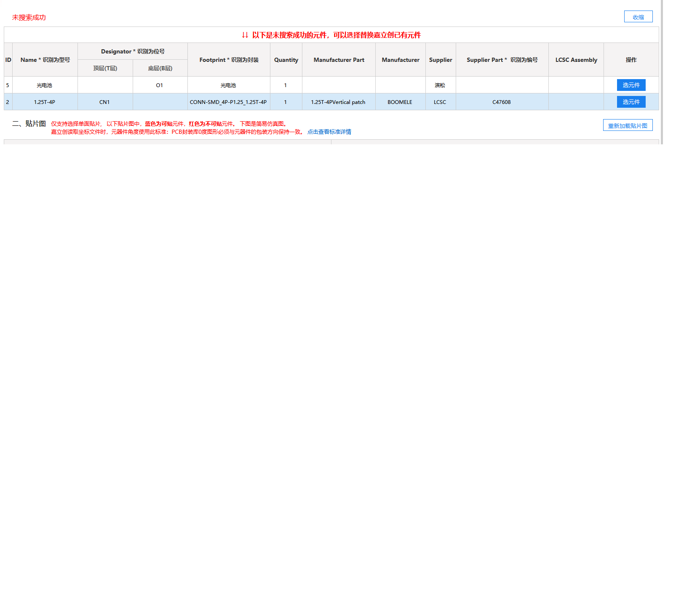Select the 1.25T-4PVertical patch manufacturer part cell

click(x=338, y=102)
